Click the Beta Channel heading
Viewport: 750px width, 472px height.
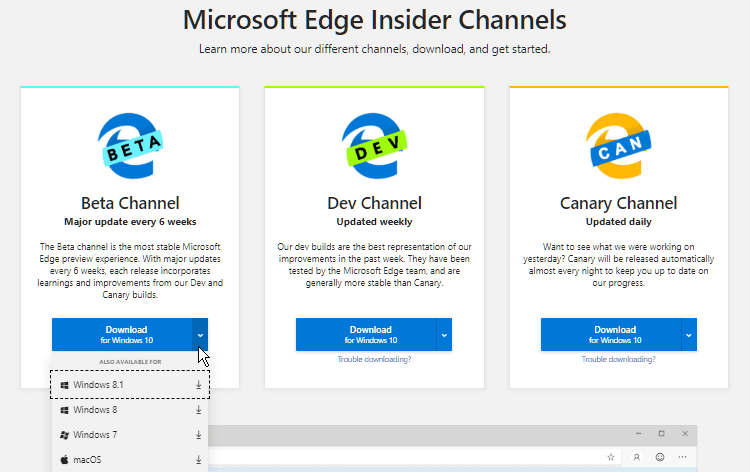tap(130, 203)
